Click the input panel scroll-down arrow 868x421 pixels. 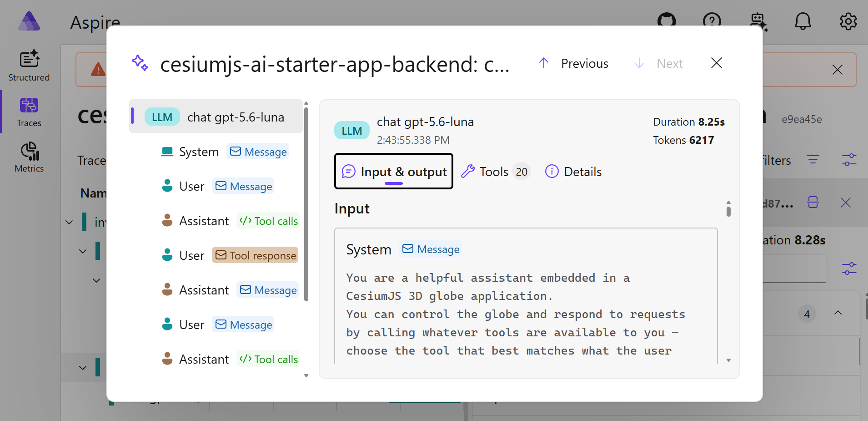(728, 360)
